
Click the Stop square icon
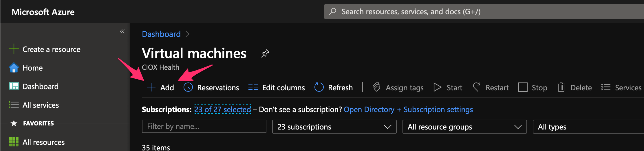pos(523,87)
